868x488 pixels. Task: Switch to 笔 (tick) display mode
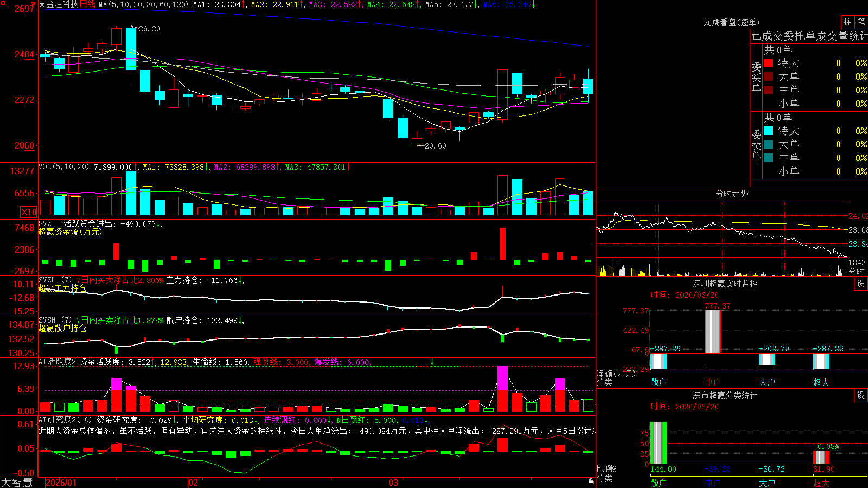point(861,22)
